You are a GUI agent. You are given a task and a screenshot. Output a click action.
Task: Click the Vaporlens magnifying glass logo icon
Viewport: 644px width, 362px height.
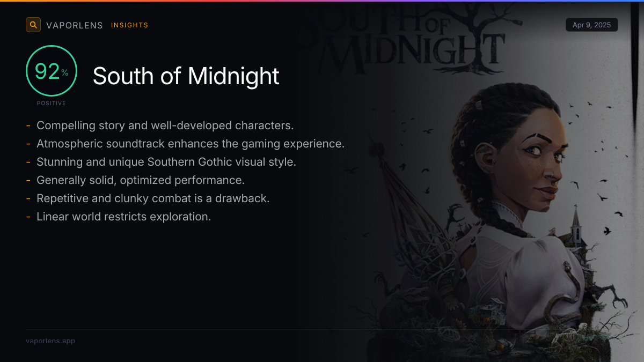pos(33,25)
